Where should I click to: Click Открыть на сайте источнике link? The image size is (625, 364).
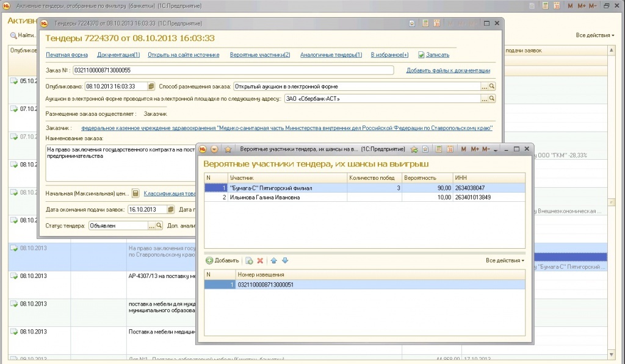pos(183,55)
